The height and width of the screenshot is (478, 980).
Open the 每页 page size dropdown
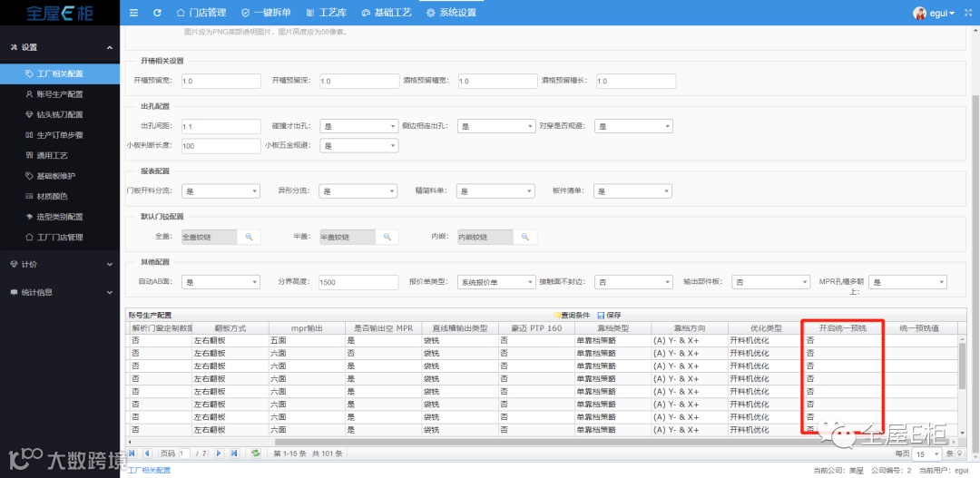pyautogui.click(x=927, y=454)
